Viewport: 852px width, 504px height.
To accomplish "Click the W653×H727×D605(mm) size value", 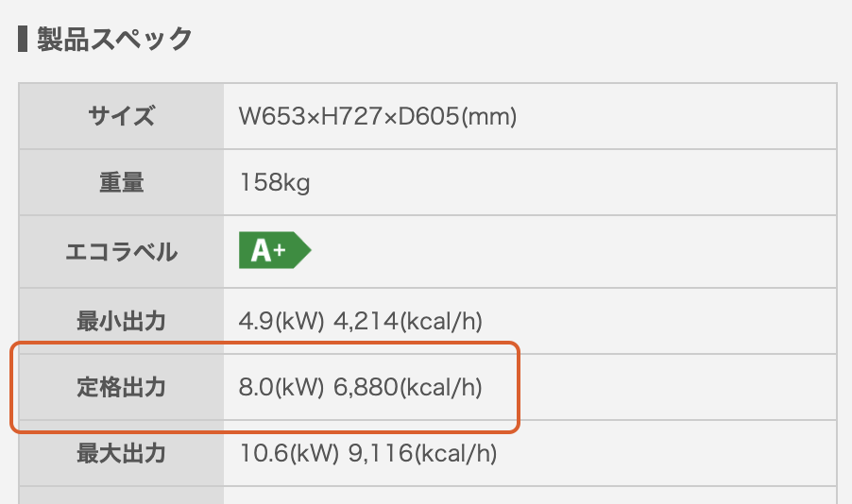I will pos(378,117).
